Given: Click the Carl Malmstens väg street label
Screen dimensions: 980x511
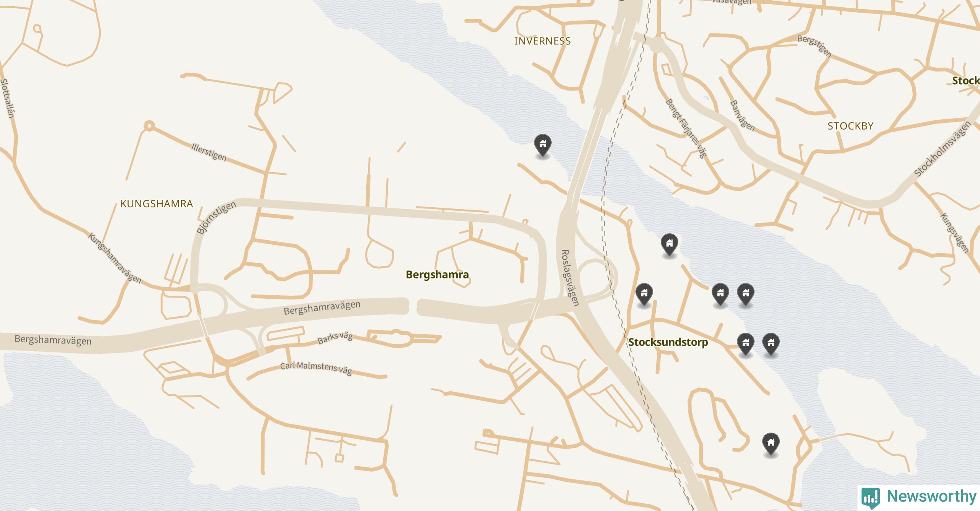Looking at the screenshot, I should 316,368.
